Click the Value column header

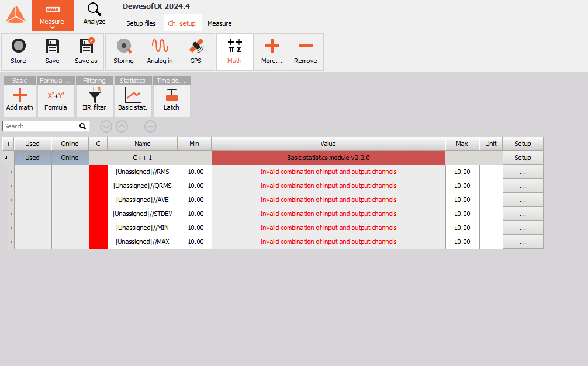(328, 144)
